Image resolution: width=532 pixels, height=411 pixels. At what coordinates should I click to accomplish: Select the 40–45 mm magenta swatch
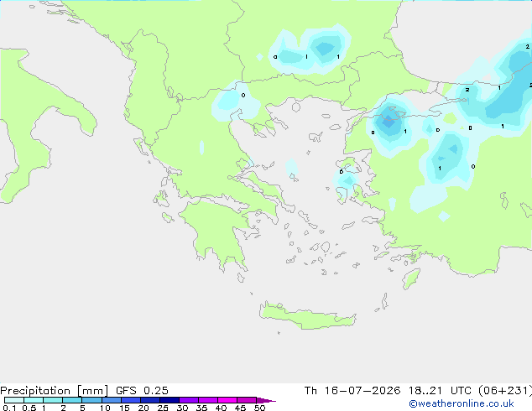227,400
